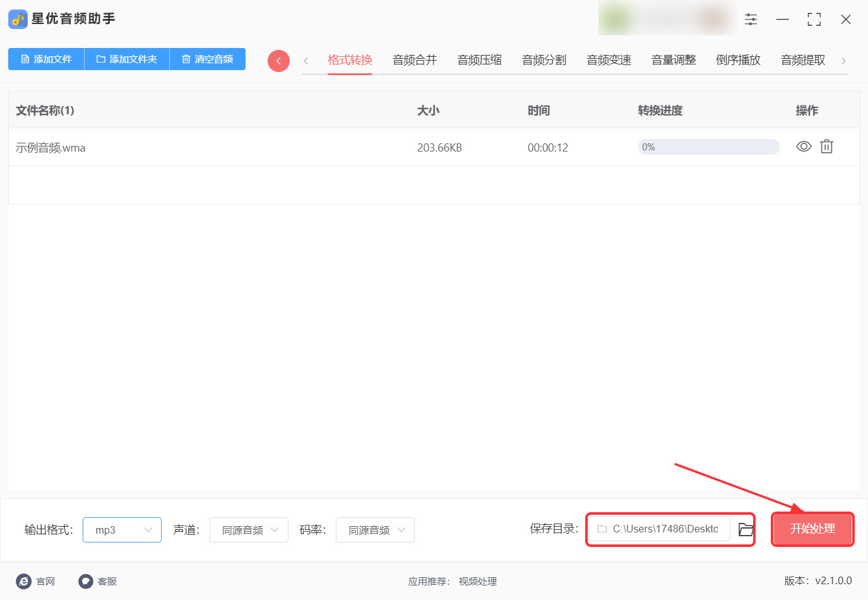
Task: Open the mp3 output format dropdown
Action: [122, 530]
